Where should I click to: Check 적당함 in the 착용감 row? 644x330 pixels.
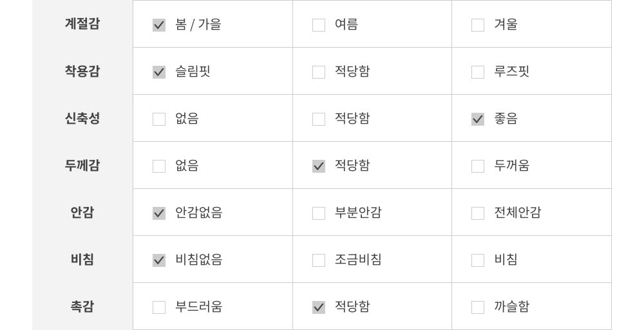(x=319, y=72)
